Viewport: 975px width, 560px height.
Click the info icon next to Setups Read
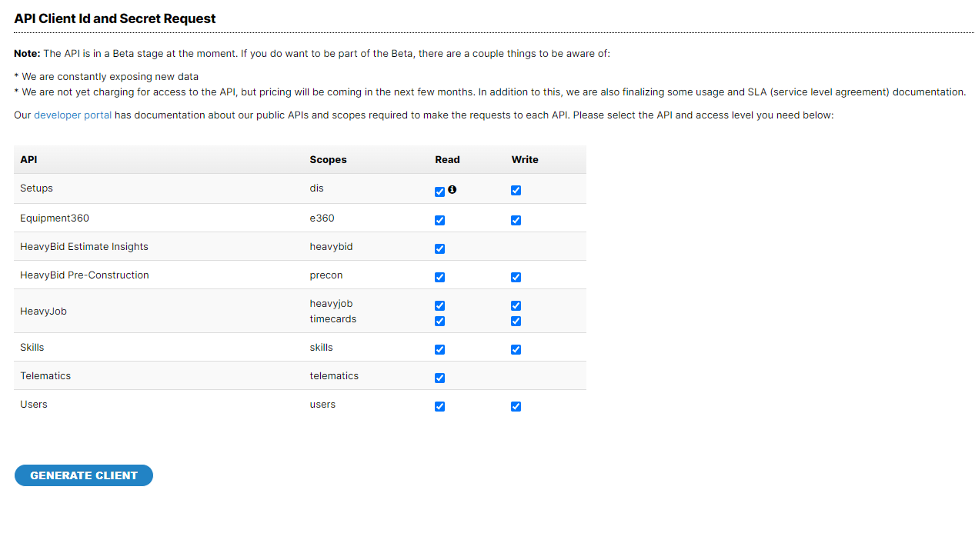click(x=452, y=188)
